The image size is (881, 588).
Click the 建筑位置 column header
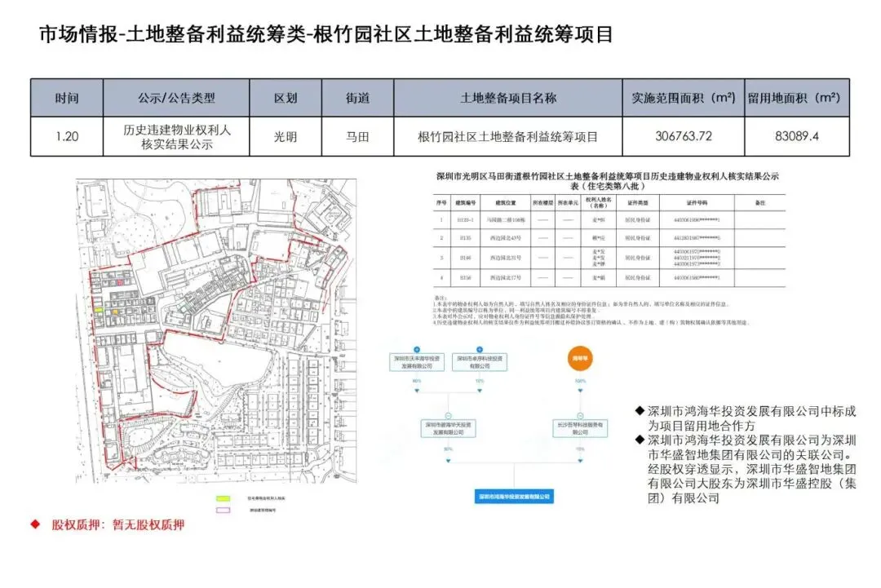pos(506,203)
